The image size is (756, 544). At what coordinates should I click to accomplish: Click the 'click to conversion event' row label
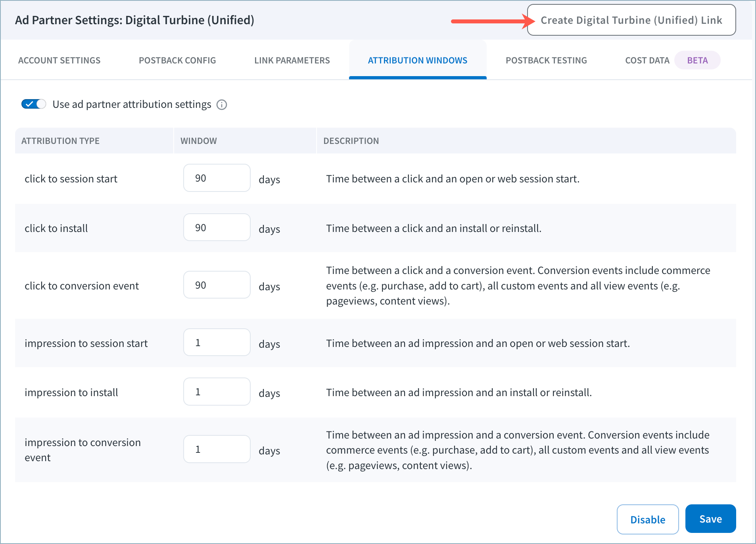pos(82,286)
